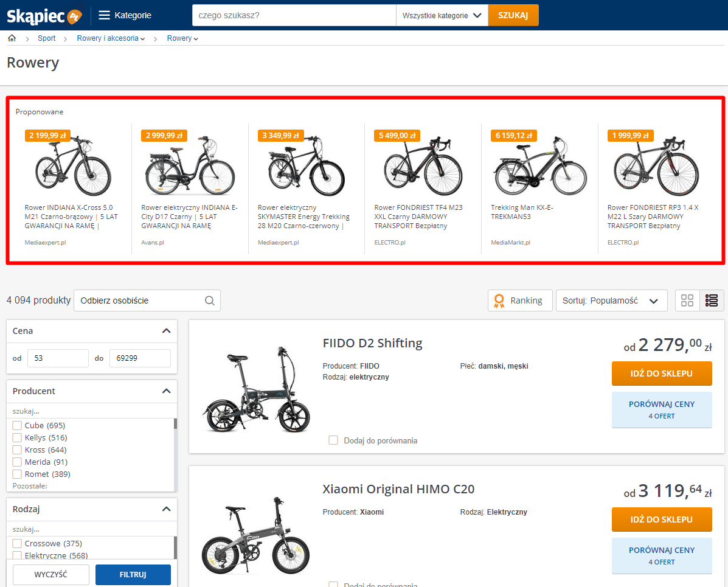Open the INDIANA E-City D17 bike thumbnail
The image size is (728, 587).
(x=190, y=166)
